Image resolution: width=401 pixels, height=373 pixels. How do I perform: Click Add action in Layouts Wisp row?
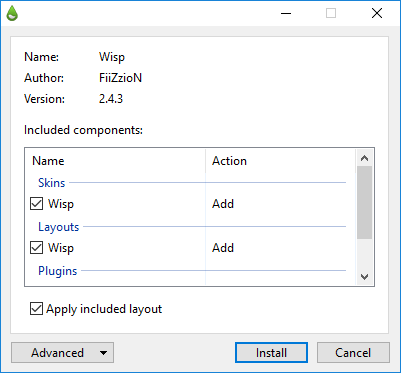pos(223,248)
